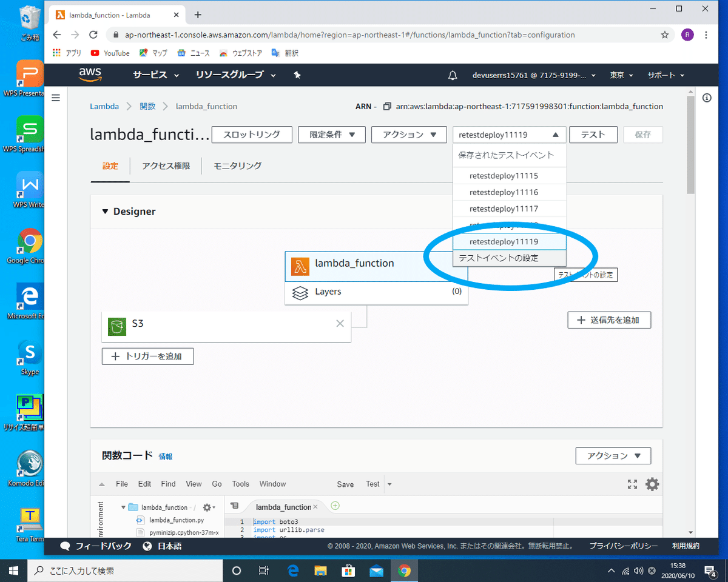Open the 情報 link beside 関数コード
This screenshot has width=728, height=582.
[x=166, y=457]
